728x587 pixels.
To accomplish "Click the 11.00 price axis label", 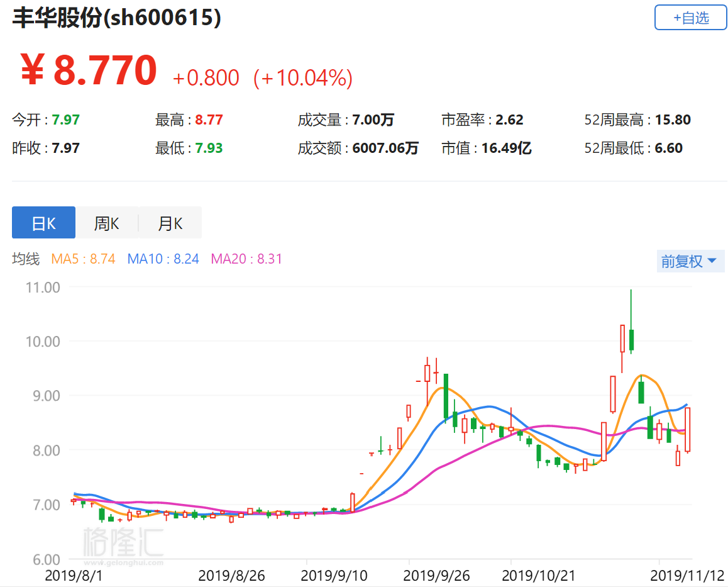I will [43, 288].
